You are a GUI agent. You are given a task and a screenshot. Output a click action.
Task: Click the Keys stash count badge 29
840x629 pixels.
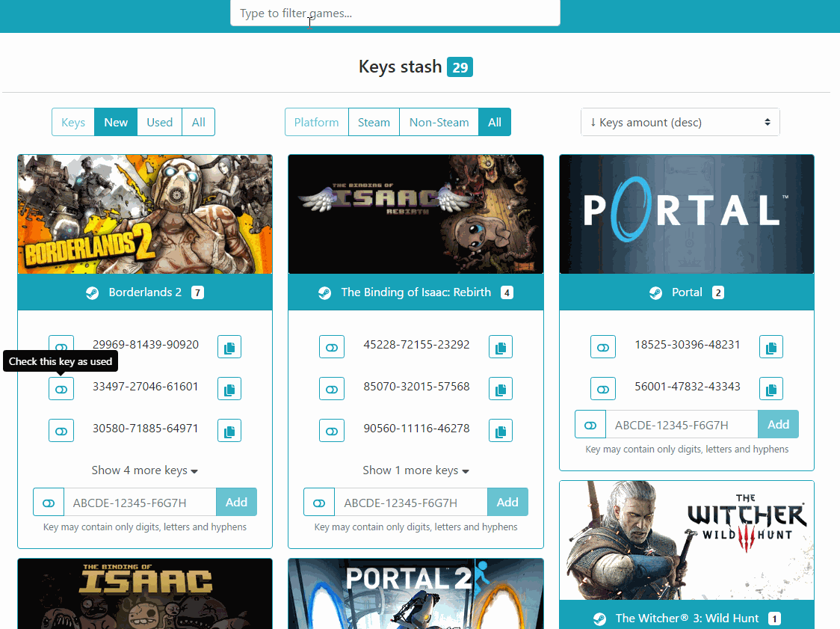(460, 67)
